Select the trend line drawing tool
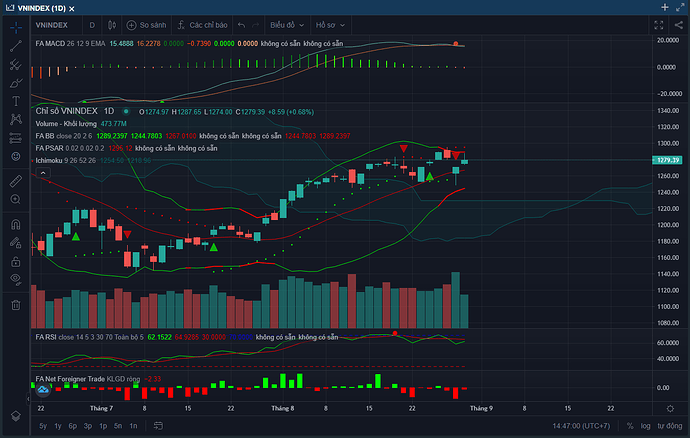The image size is (690, 438). (x=16, y=46)
